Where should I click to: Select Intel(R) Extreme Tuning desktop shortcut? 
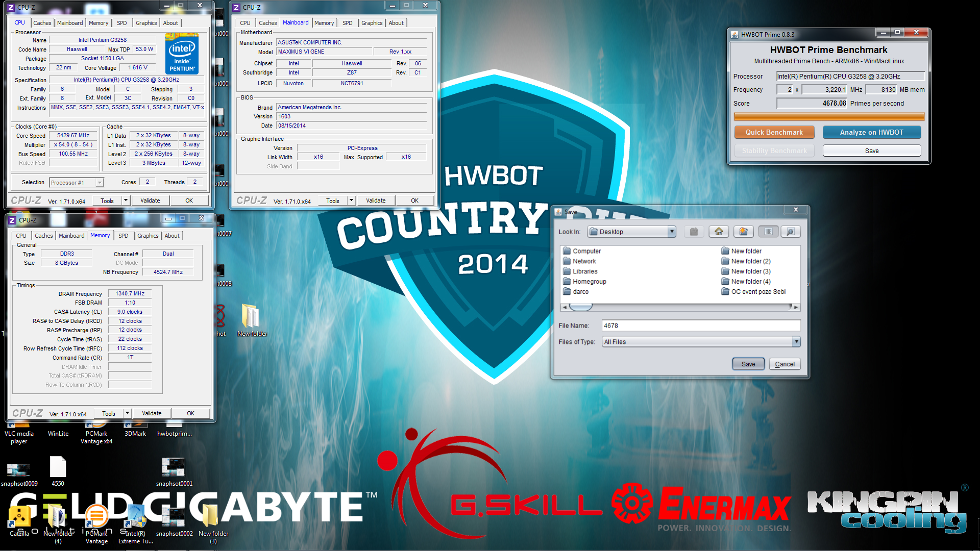136,524
